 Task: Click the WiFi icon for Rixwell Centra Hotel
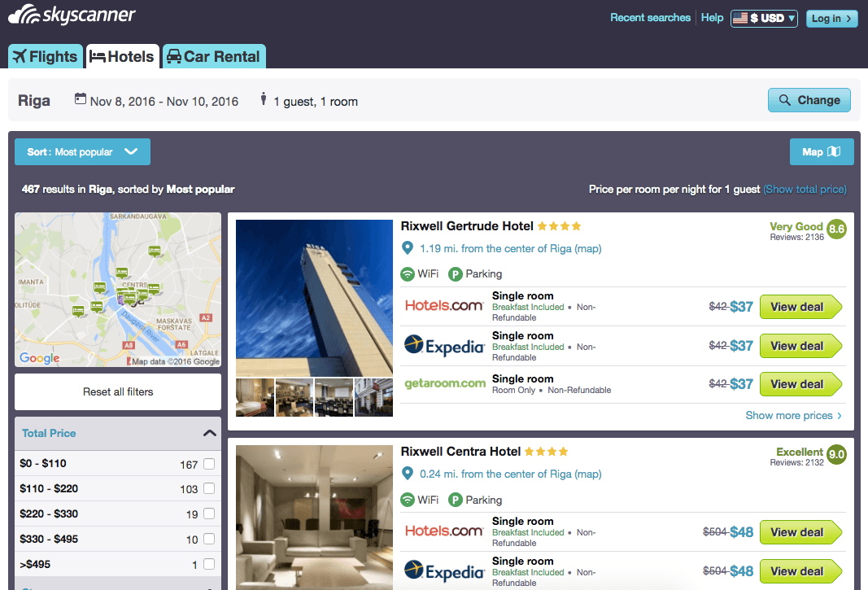point(408,500)
